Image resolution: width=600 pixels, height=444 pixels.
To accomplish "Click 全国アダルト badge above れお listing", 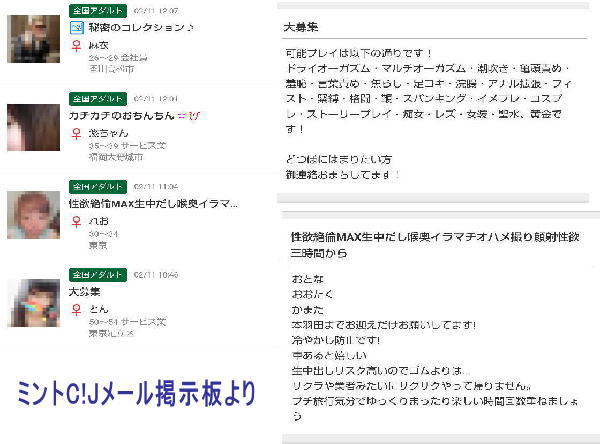I will point(96,186).
